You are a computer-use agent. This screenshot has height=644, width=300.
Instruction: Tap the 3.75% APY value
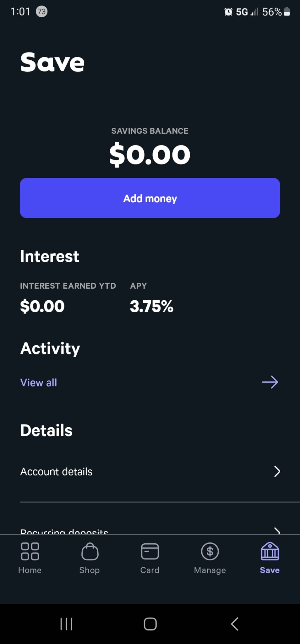[x=151, y=306]
